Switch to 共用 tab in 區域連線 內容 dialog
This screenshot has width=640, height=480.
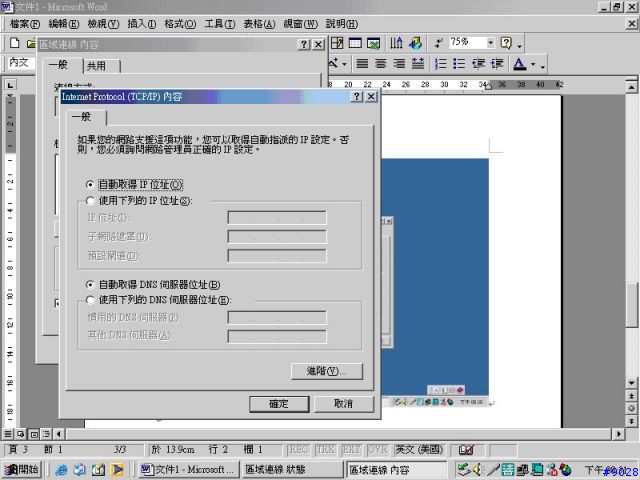click(102, 66)
